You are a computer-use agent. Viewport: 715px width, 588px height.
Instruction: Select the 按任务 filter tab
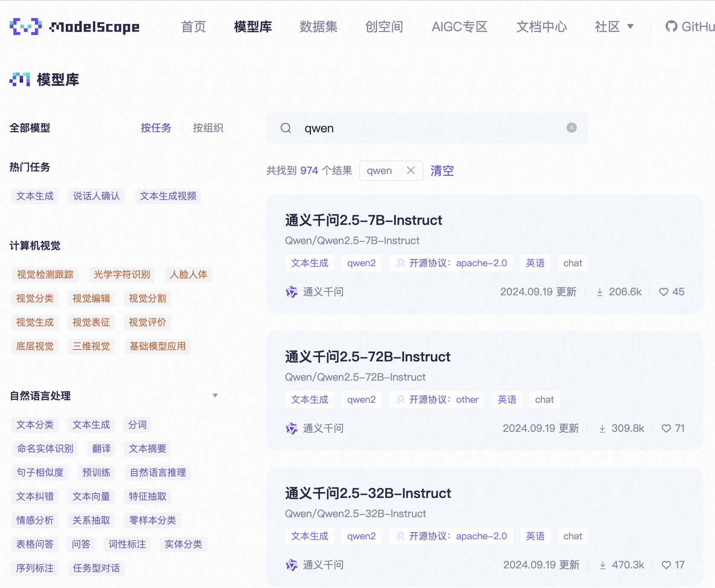click(x=156, y=128)
